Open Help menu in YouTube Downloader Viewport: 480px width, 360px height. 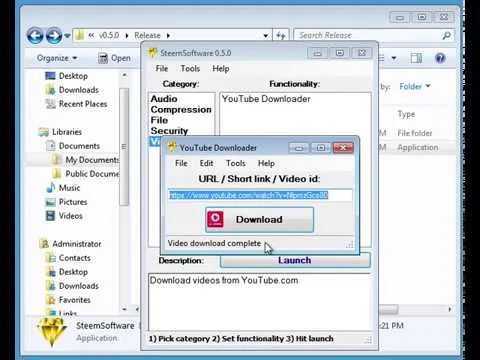tap(266, 163)
